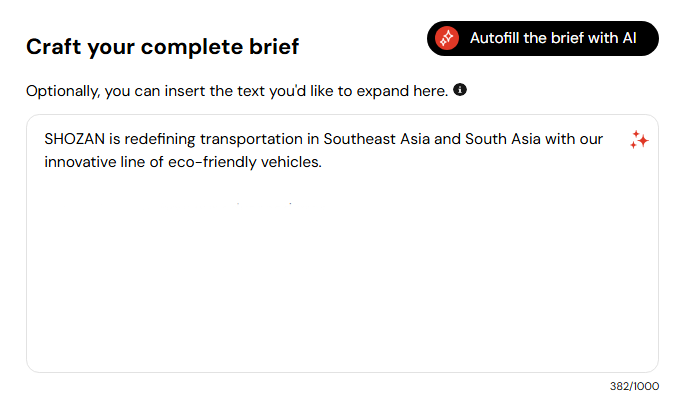
Task: Click the red sparkles icon inside the text box
Action: click(639, 141)
